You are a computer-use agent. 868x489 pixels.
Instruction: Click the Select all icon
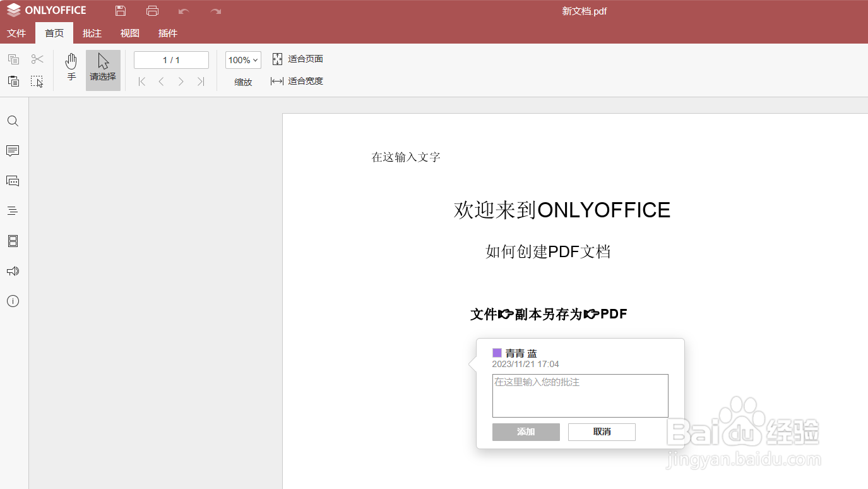tap(37, 81)
